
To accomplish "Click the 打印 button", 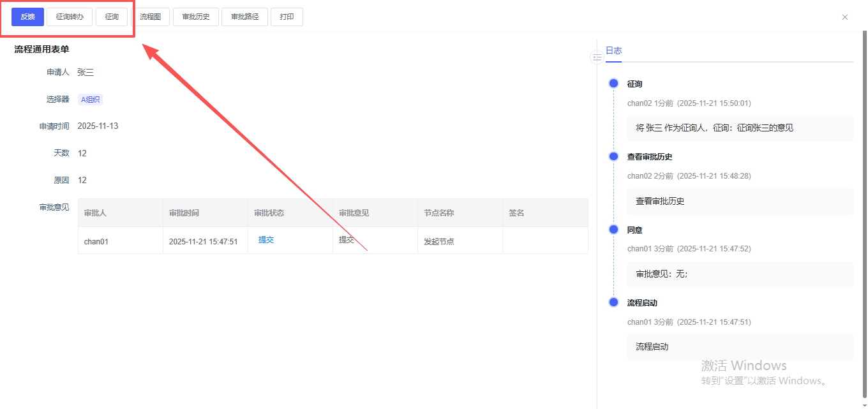I will click(x=287, y=17).
